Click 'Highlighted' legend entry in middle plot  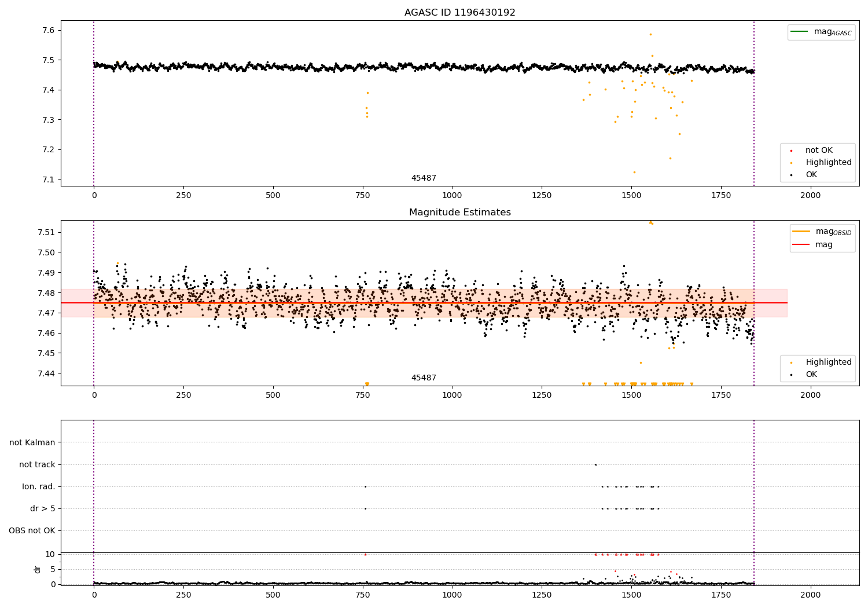click(821, 362)
